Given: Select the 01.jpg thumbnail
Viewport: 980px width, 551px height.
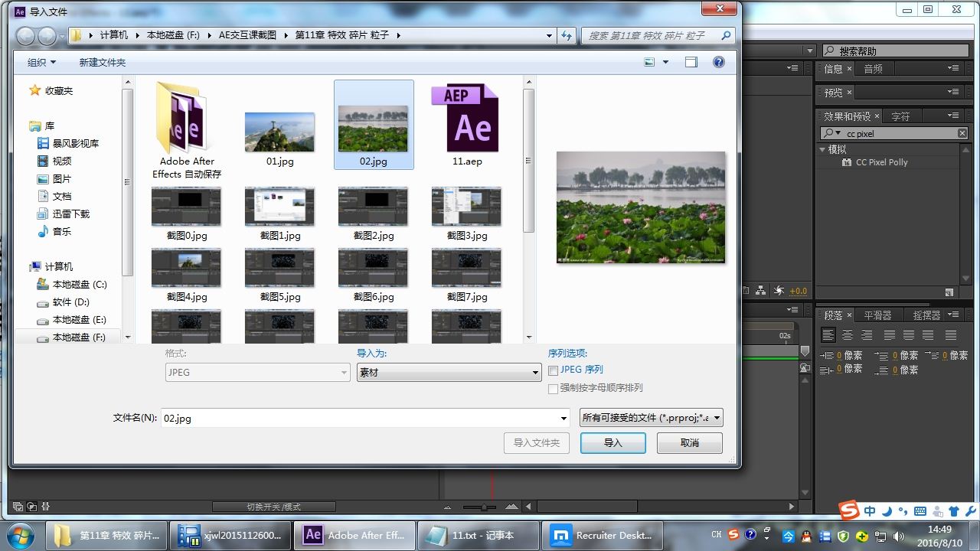Looking at the screenshot, I should [x=280, y=138].
